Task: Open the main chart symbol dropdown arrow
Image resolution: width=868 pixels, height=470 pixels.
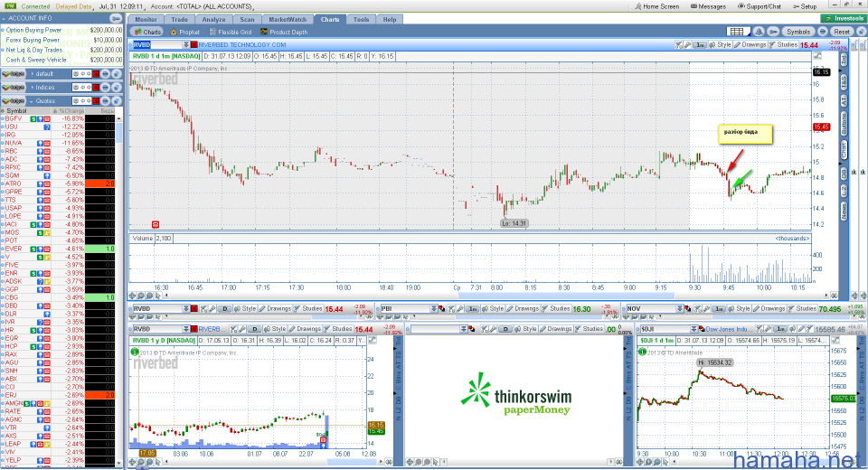Action: click(x=186, y=45)
